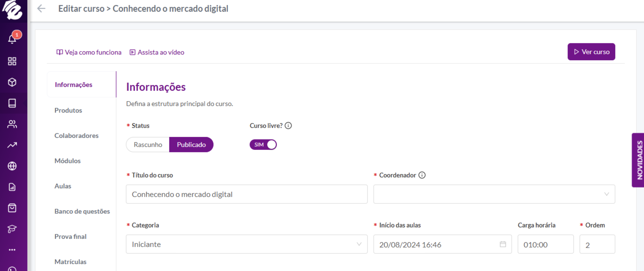
Task: Open the shopping bag store icon
Action: click(12, 208)
